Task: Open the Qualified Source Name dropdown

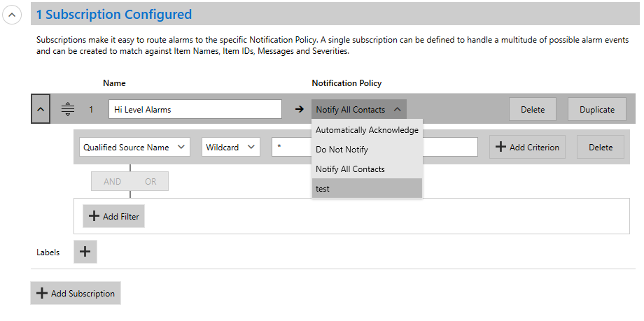Action: [x=134, y=148]
